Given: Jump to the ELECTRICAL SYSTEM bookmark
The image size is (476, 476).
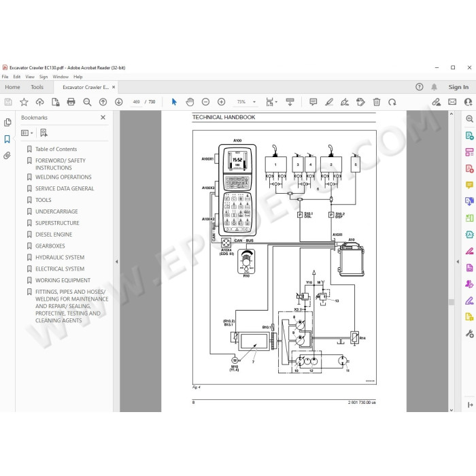Looking at the screenshot, I should [x=60, y=269].
